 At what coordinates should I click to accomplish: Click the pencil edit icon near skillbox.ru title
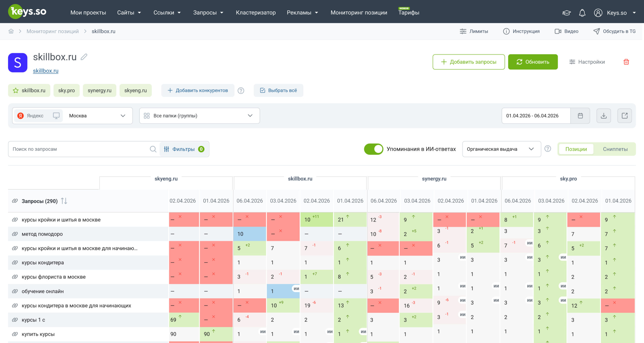84,57
